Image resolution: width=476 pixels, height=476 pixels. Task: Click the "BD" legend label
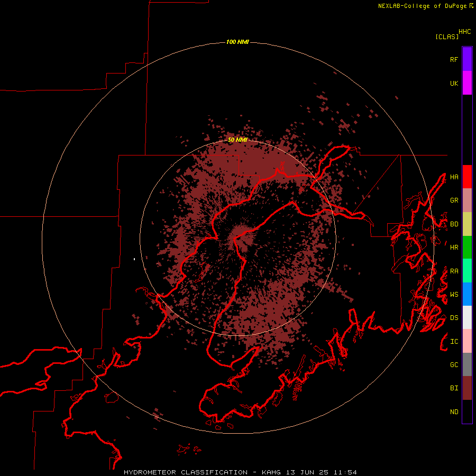click(454, 224)
